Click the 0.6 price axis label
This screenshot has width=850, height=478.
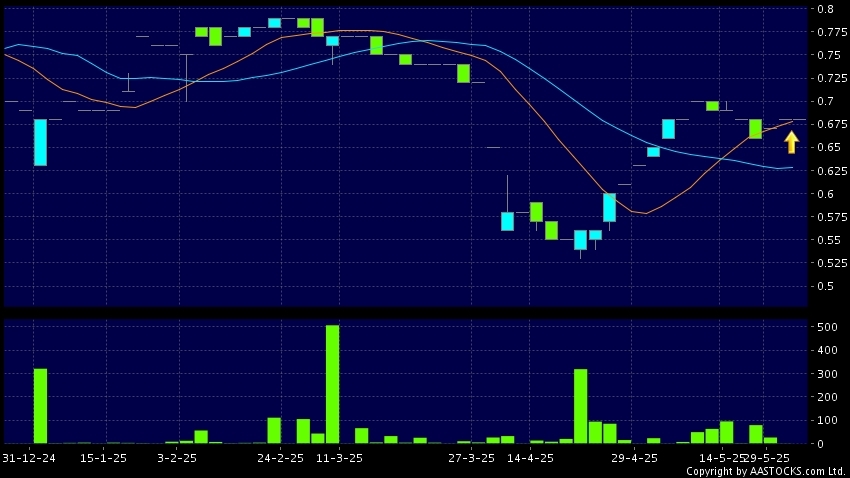[x=826, y=193]
